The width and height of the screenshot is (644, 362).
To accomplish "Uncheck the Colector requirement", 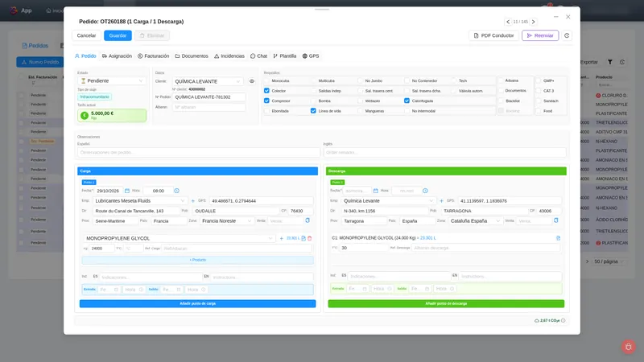I will (x=266, y=91).
